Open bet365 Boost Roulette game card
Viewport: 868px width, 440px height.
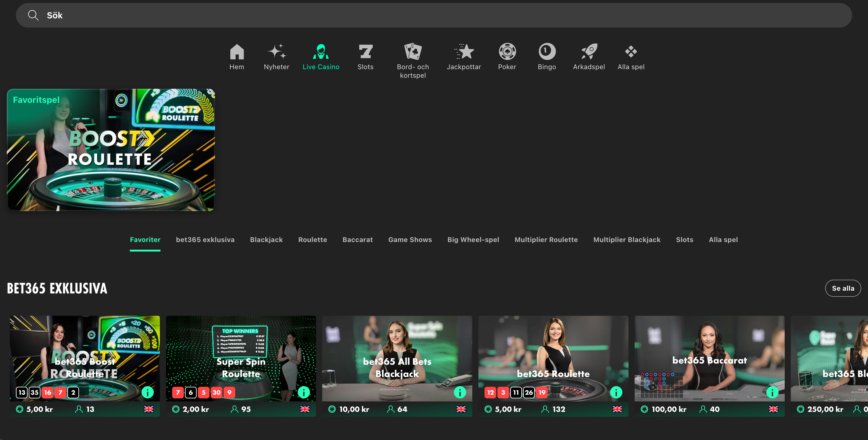click(x=85, y=366)
